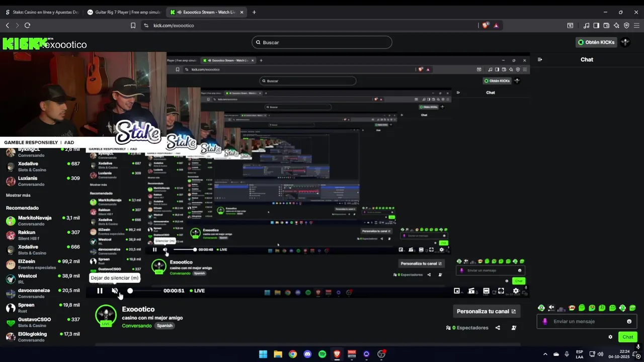Unmute the stream with the speaker icon
This screenshot has height=362, width=644.
(115, 291)
